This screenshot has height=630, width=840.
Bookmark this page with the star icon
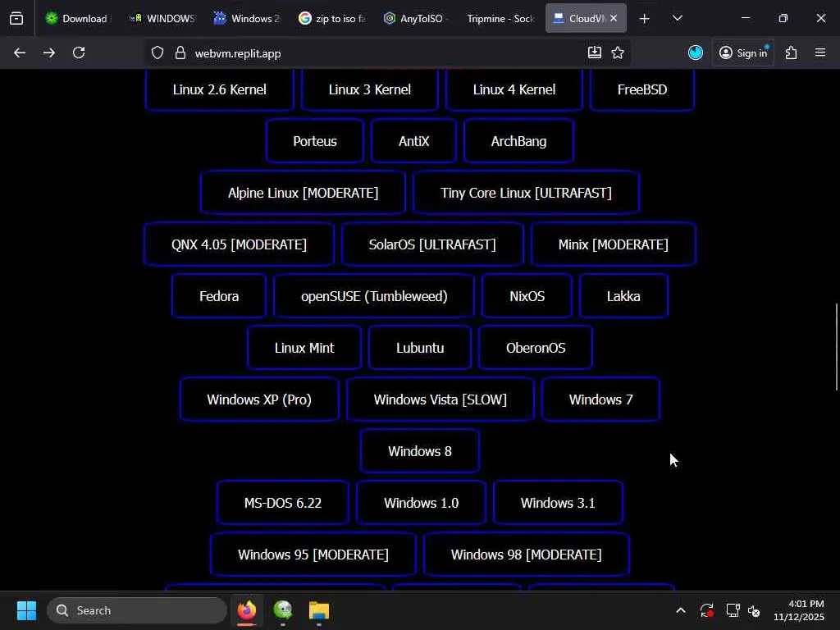pos(618,52)
